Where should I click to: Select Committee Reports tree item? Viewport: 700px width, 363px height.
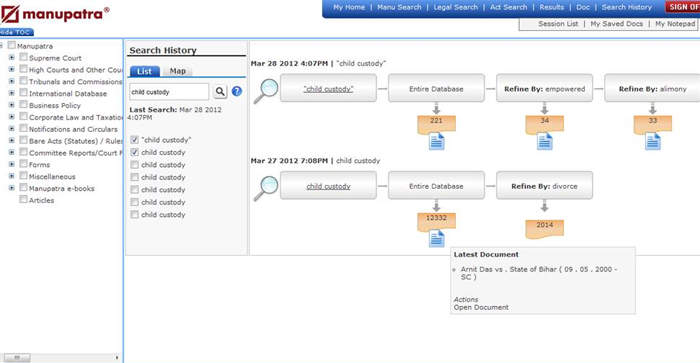point(75,153)
